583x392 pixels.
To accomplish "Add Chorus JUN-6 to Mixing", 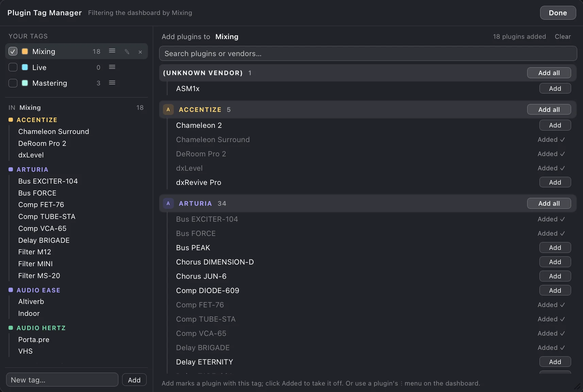I will [555, 276].
